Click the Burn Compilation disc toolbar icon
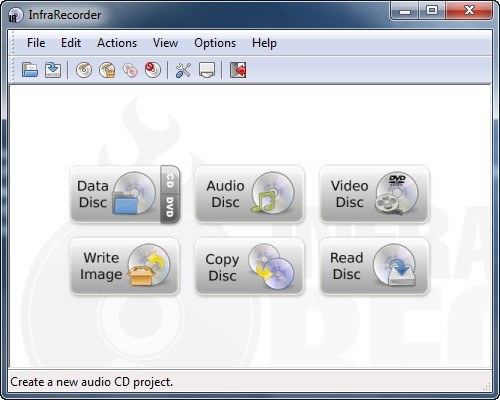The height and width of the screenshot is (400, 500). coord(84,70)
